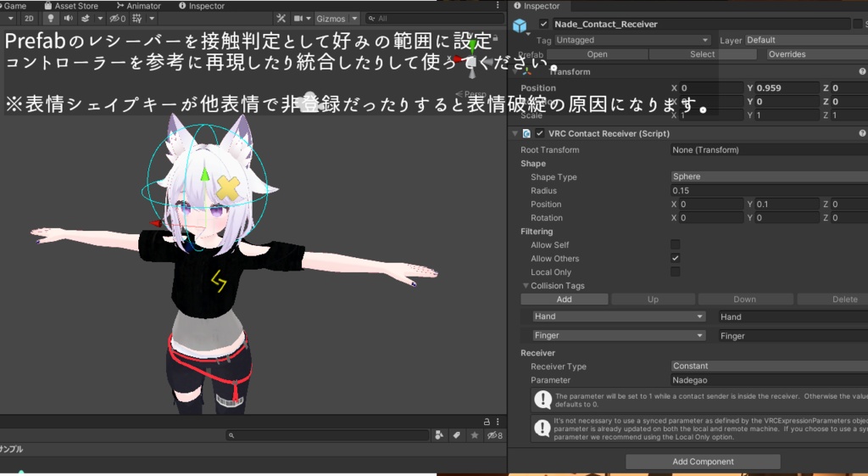Click the GameObject cube icon in Inspector
The height and width of the screenshot is (476, 868).
(520, 25)
